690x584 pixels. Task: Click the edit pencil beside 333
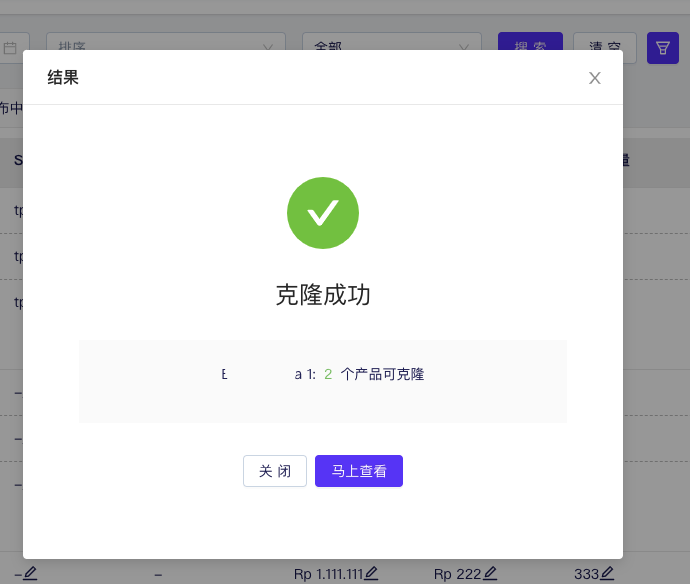point(607,573)
